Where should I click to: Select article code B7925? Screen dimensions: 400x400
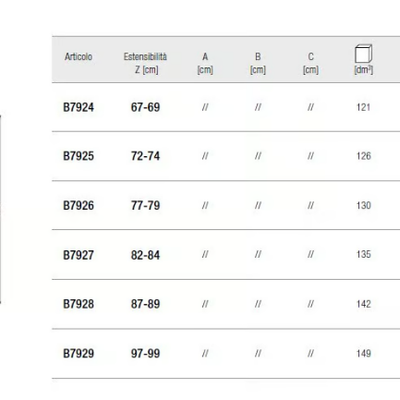[x=79, y=156]
